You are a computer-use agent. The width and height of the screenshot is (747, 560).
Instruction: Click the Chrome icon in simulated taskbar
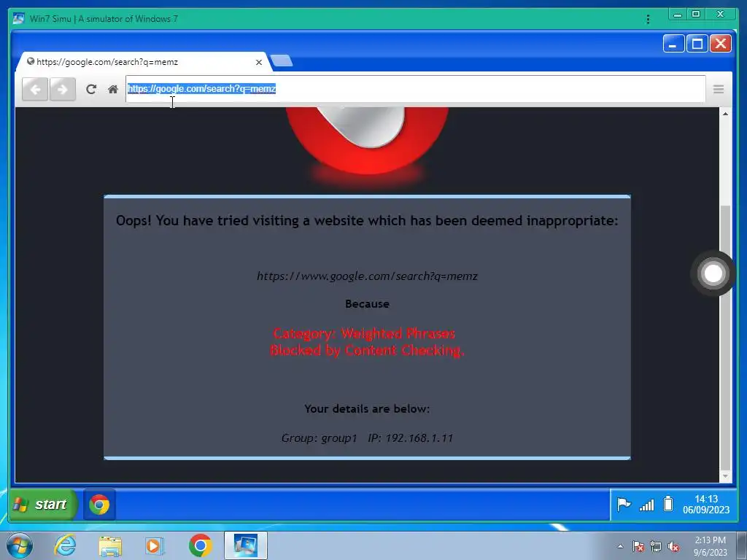pos(99,505)
